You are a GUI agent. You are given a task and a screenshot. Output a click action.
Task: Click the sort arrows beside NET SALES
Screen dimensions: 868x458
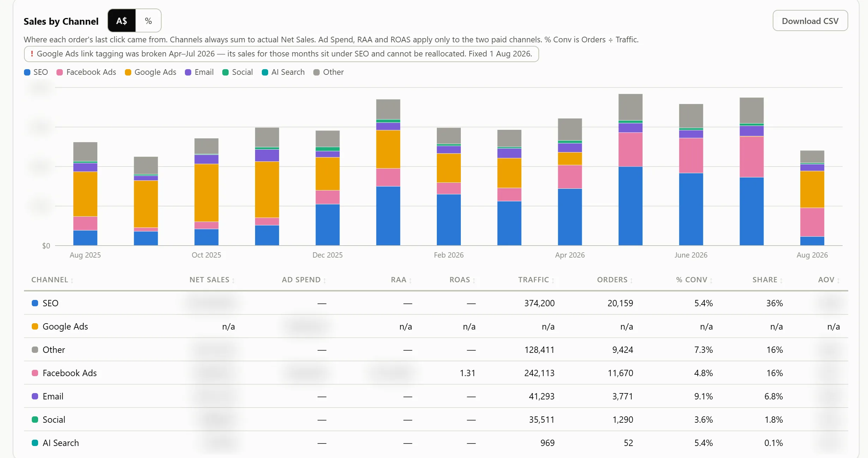click(233, 281)
